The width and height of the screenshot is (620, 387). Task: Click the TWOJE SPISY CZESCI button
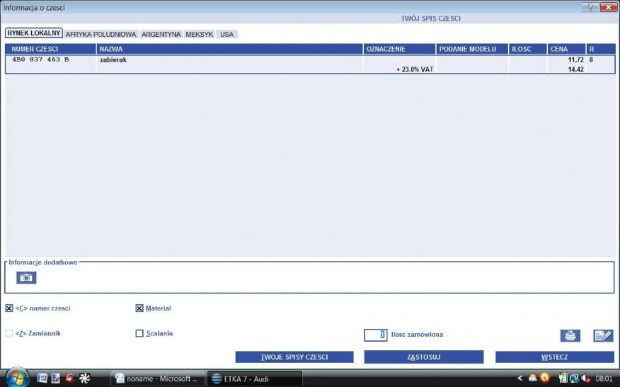[294, 357]
